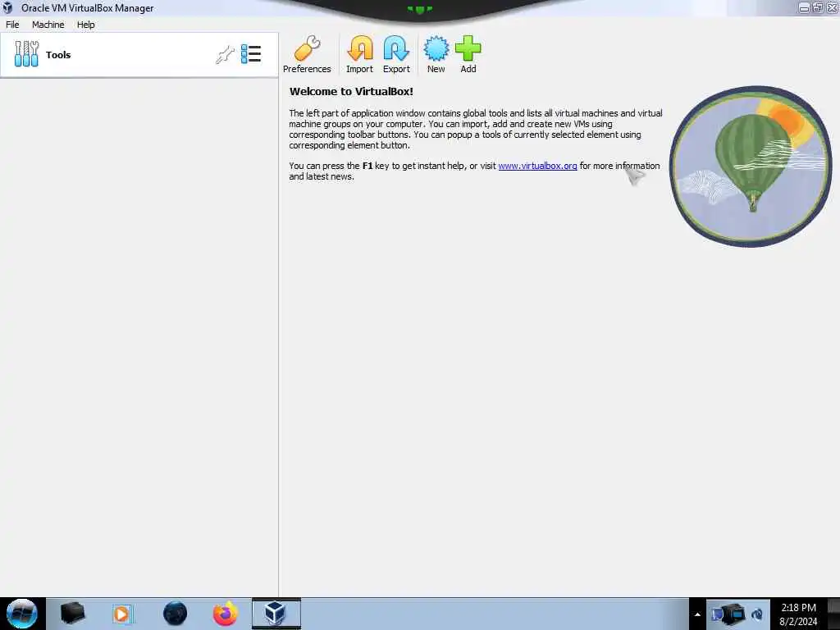This screenshot has height=630, width=840.
Task: Click the green connection bar indicator
Action: [419, 9]
